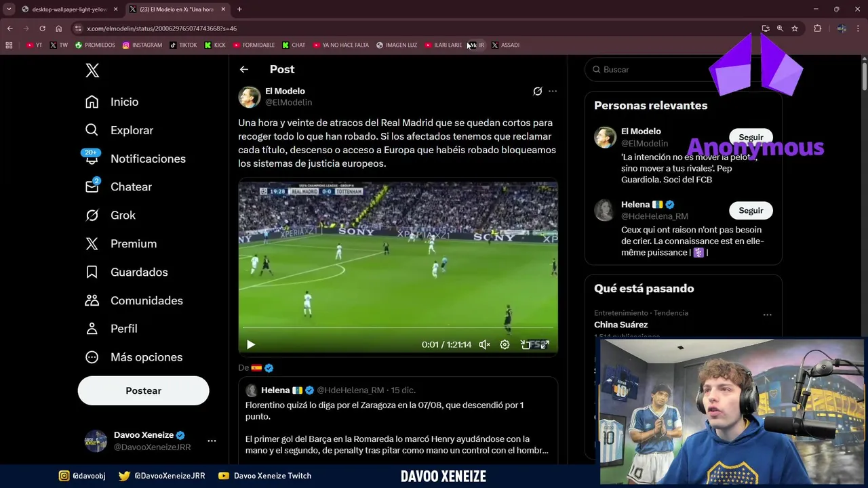Viewport: 868px width, 488px height.
Task: Open the Perfil page
Action: pos(111,329)
